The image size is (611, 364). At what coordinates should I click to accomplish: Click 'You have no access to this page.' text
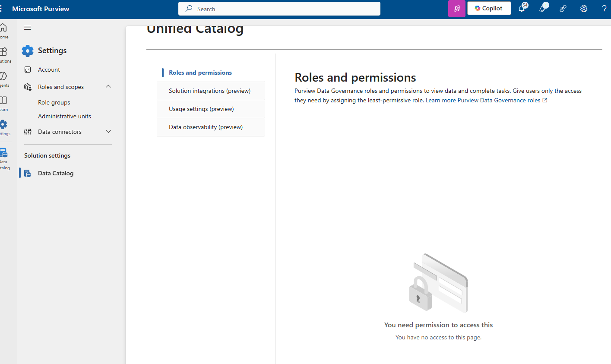tap(438, 337)
